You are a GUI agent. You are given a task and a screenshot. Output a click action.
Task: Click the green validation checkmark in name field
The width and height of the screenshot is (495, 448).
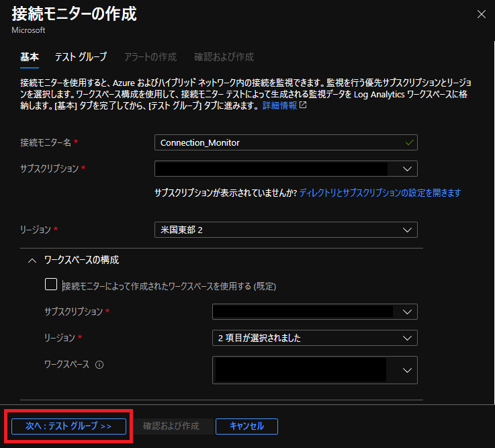[x=409, y=142]
